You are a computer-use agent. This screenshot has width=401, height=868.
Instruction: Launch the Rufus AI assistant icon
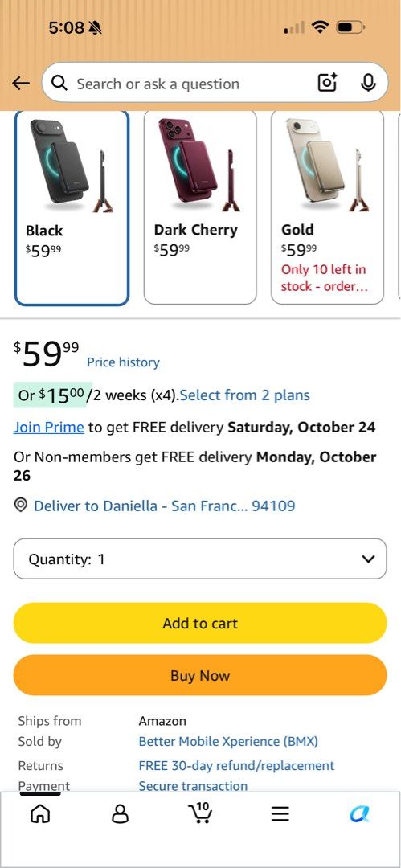pyautogui.click(x=359, y=813)
